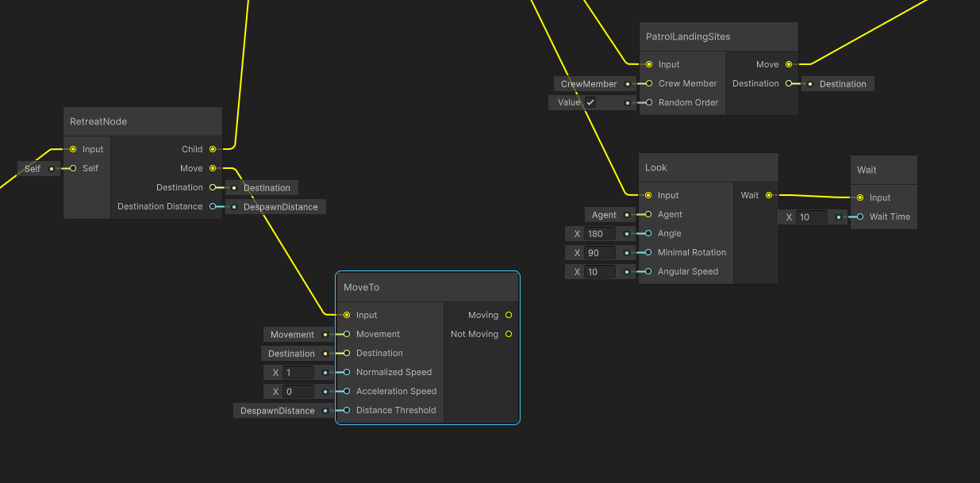Click the Move output port on RetreatNode
The width and height of the screenshot is (980, 483).
[213, 168]
